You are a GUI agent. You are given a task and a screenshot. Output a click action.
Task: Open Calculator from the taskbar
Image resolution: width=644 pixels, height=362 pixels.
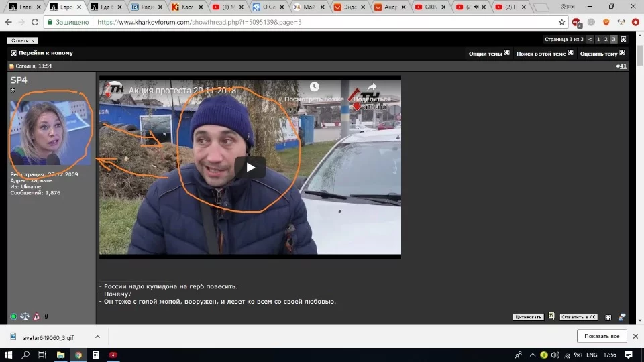(x=95, y=355)
